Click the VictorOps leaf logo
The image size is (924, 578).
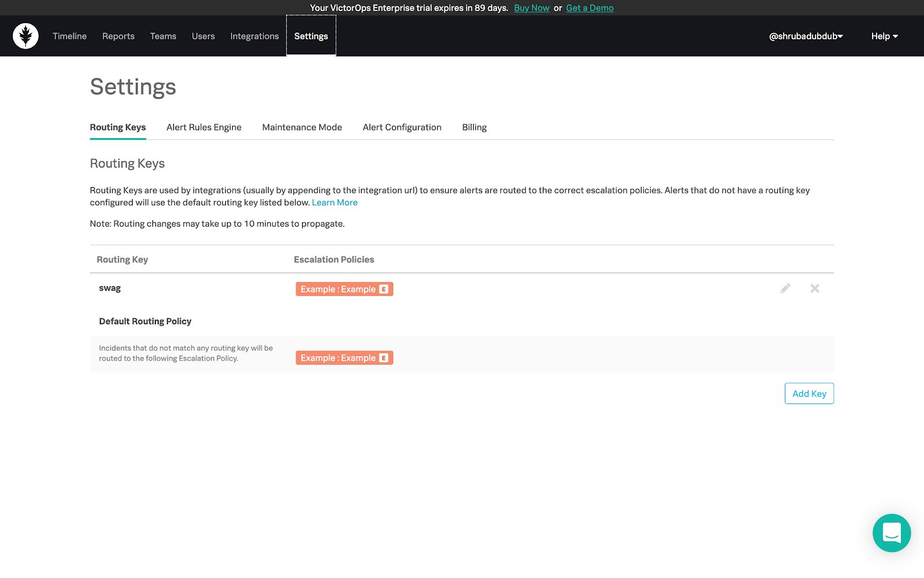pyautogui.click(x=25, y=36)
